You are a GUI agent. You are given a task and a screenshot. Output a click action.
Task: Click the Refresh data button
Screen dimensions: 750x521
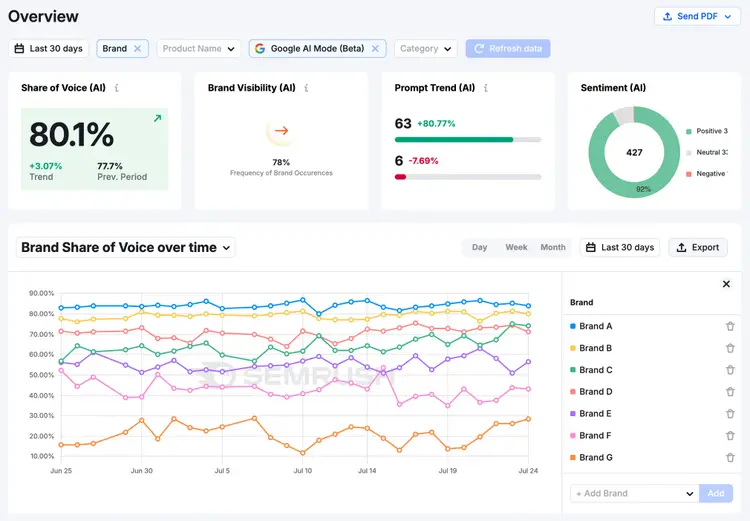coord(508,48)
